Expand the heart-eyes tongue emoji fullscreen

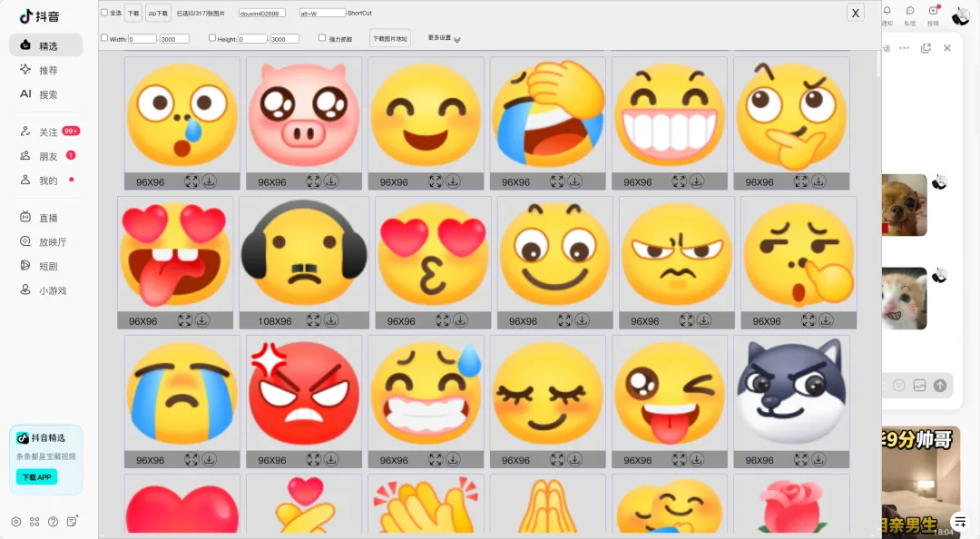pos(184,320)
